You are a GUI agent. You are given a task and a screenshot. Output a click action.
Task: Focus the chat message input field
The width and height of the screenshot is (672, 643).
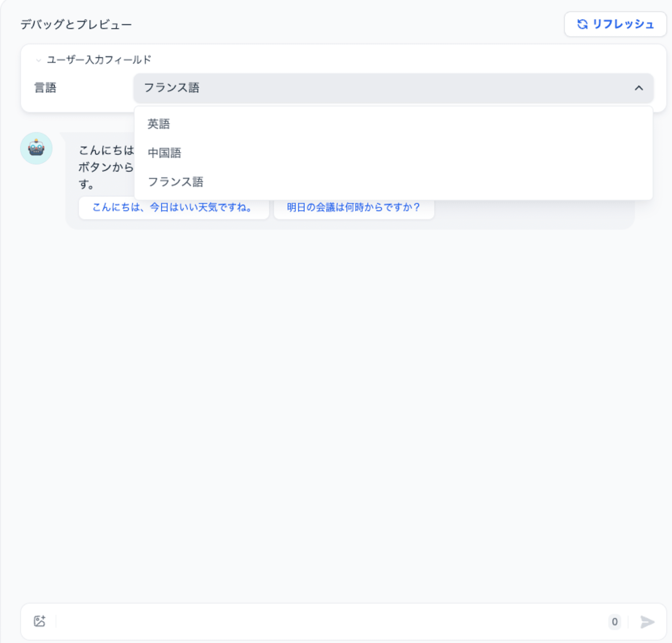(331, 621)
